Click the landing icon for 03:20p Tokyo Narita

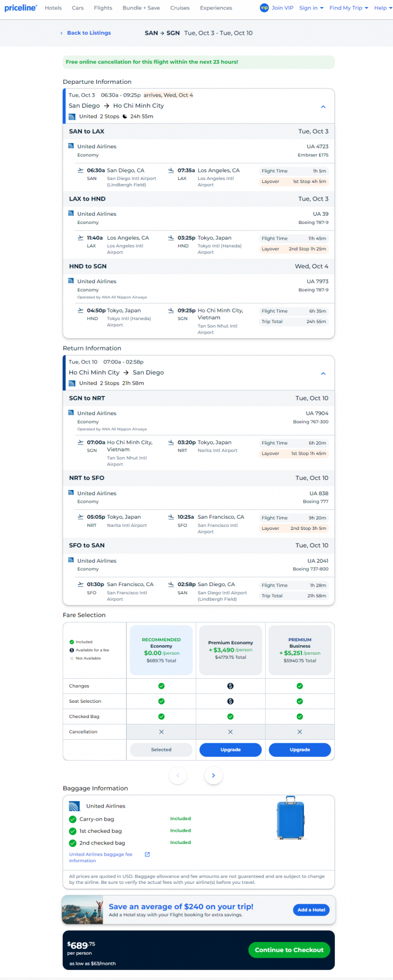tap(171, 443)
